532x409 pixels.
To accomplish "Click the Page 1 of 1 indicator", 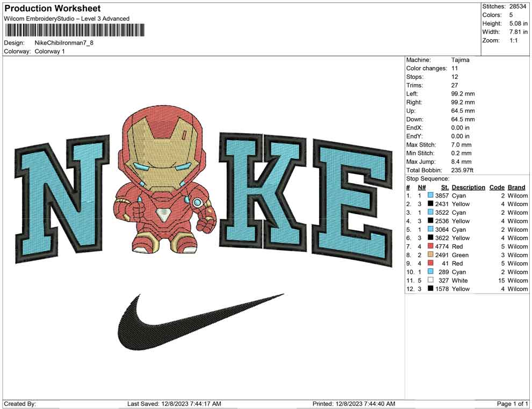I will pos(512,403).
